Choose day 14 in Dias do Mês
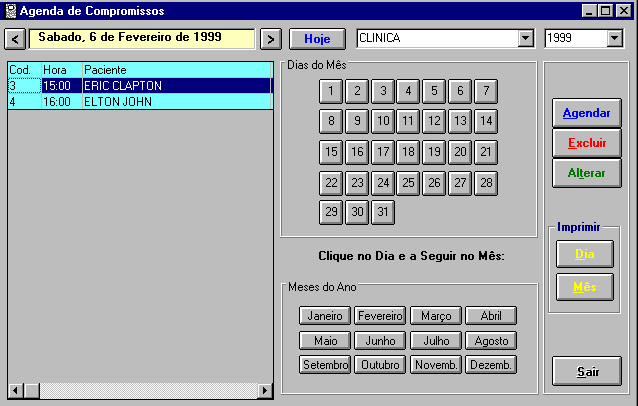Screen dimensions: 638x406 coord(486,121)
